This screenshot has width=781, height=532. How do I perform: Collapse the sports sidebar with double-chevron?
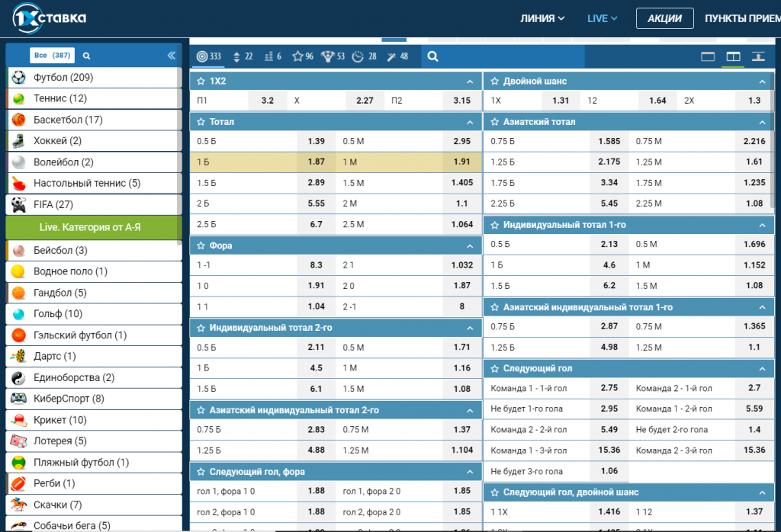(x=172, y=56)
